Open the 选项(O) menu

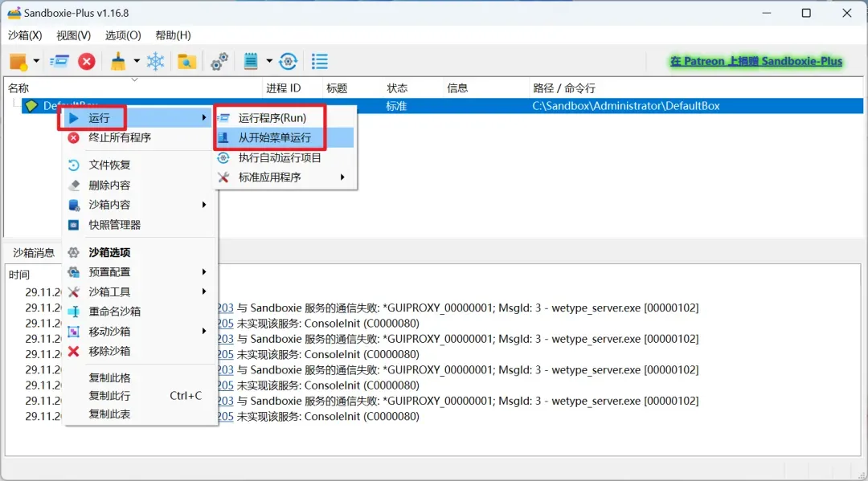pyautogui.click(x=123, y=35)
